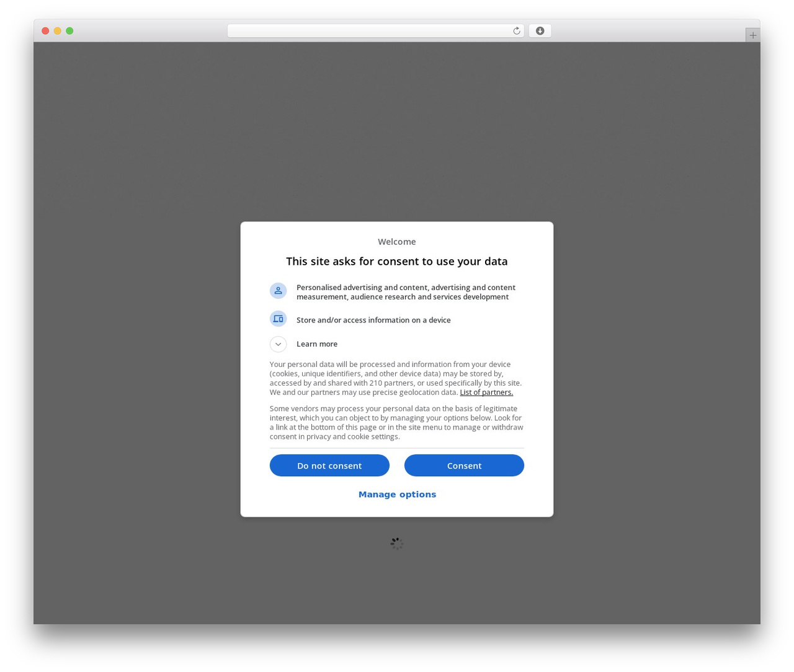The height and width of the screenshot is (672, 794).
Task: Click the "This site asks for consent" heading
Action: tap(397, 262)
